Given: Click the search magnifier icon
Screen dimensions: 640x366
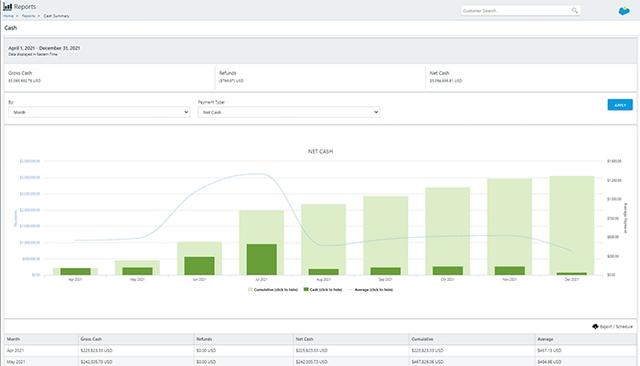Looking at the screenshot, I should coord(574,11).
